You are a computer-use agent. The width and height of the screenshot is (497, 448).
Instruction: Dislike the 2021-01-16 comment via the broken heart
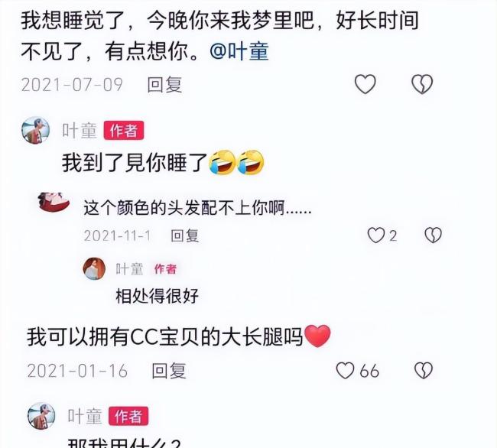point(424,370)
